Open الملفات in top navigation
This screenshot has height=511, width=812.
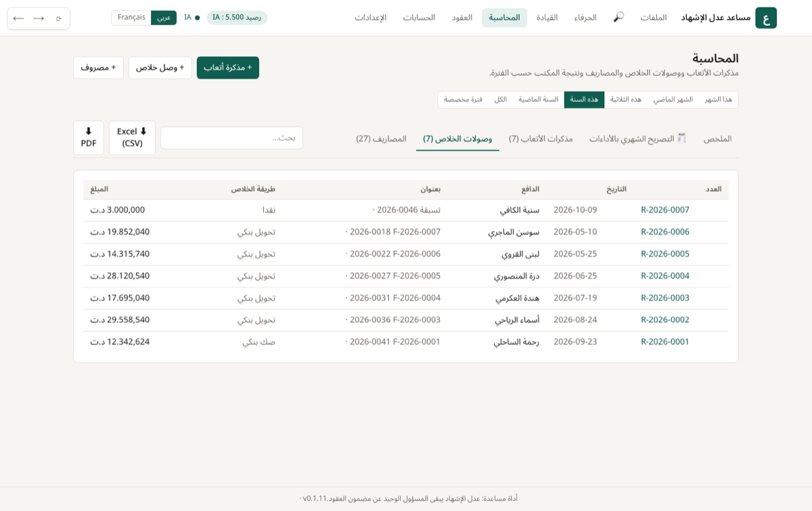point(654,18)
